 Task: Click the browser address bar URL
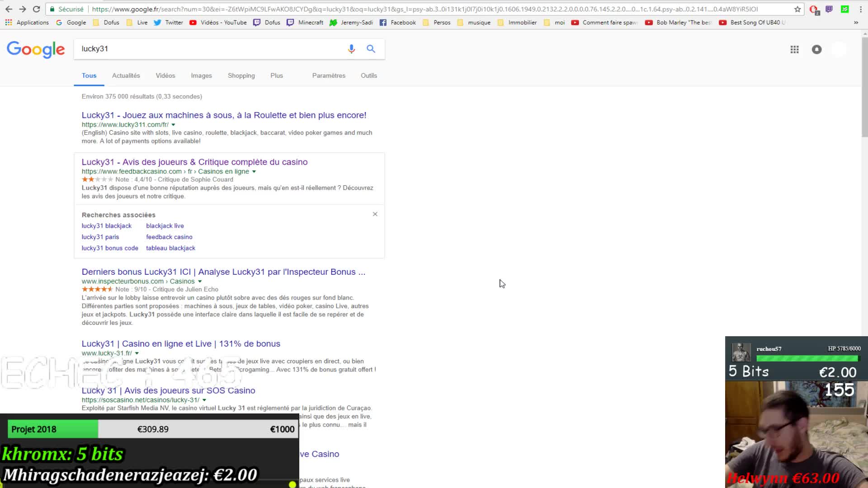pos(425,9)
